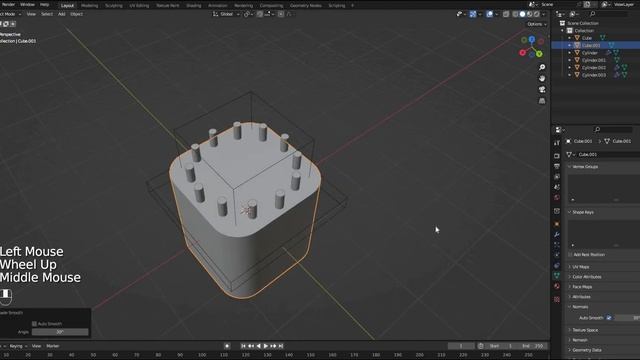The image size is (640, 360).
Task: Click the zoom magnifier icon in viewport
Action: [542, 67]
